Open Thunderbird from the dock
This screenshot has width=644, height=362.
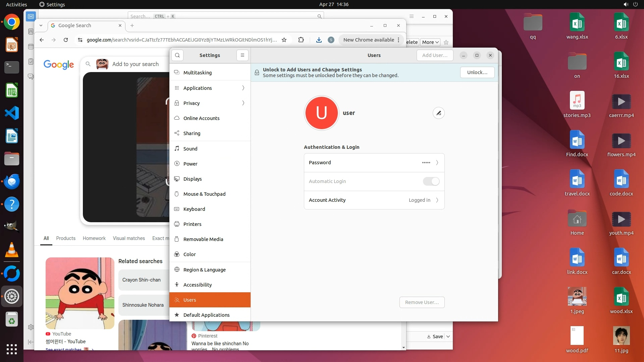[12, 182]
